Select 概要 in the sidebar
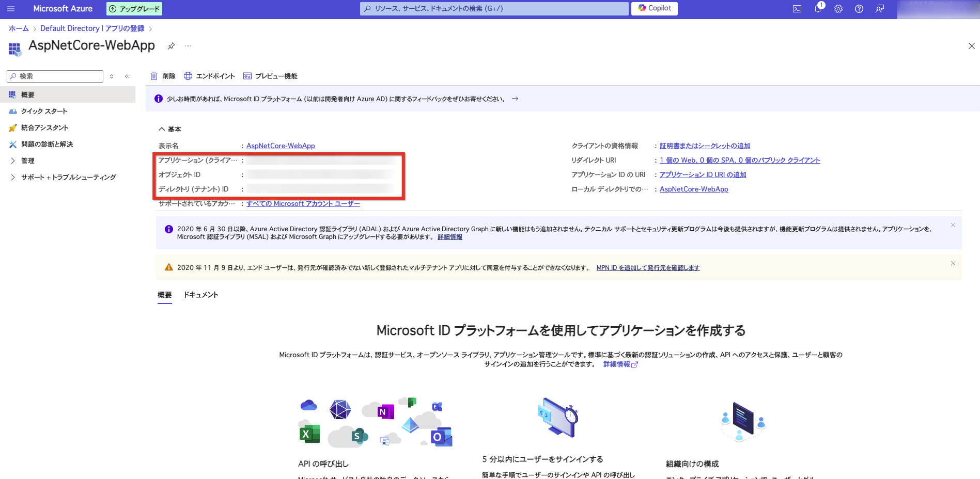 pos(68,94)
